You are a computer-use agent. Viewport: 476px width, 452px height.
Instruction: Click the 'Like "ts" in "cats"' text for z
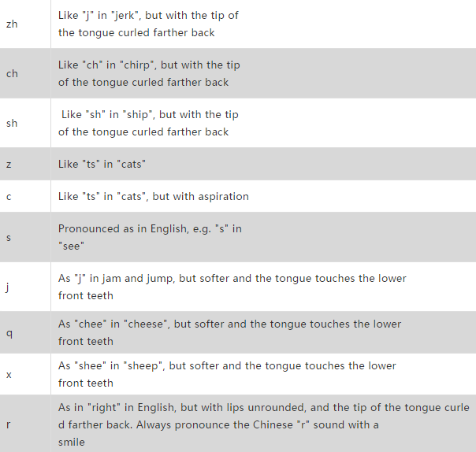click(x=102, y=164)
